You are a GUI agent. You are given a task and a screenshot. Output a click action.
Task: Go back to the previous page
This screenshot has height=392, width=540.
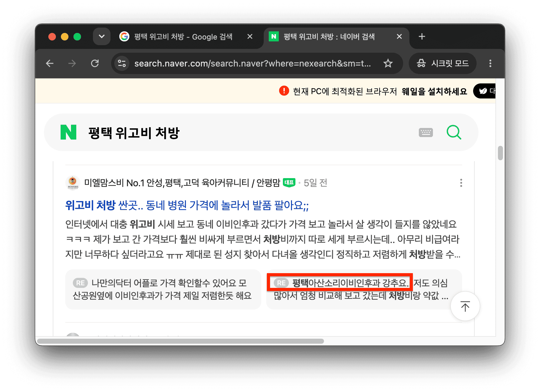click(x=50, y=64)
